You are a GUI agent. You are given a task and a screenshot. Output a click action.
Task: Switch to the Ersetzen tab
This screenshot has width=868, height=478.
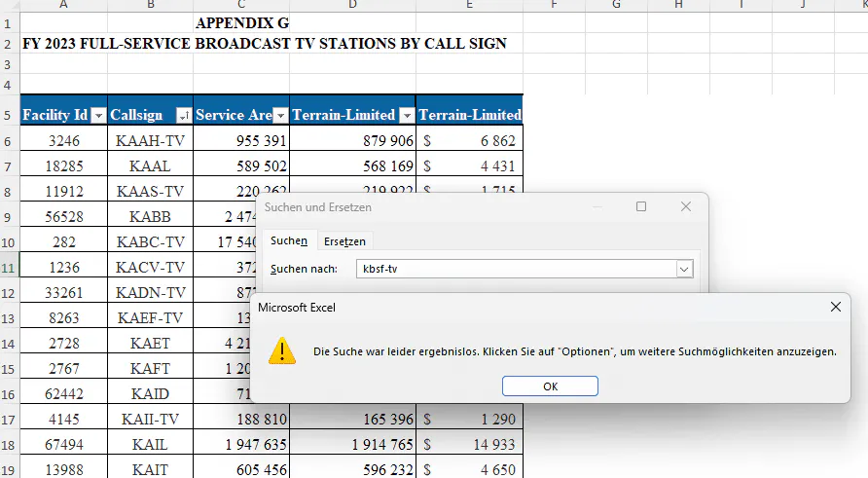[x=344, y=241]
